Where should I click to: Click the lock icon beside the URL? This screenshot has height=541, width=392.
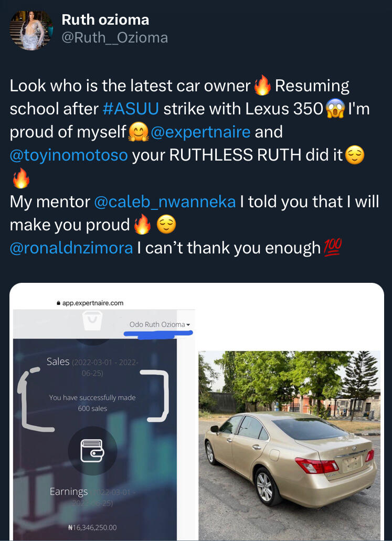[58, 303]
